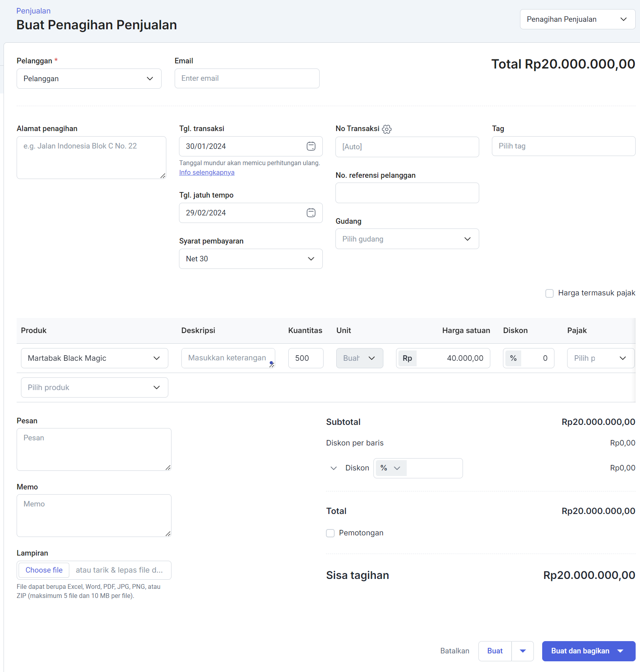Open the Penagihan Penjualan type selector
Screen dimensions: 640x672
(x=577, y=19)
